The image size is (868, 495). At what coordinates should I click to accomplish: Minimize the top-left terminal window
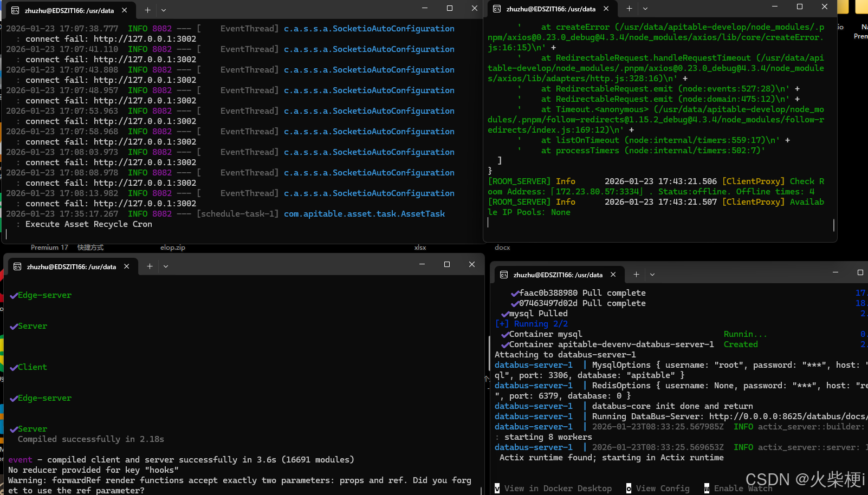point(425,8)
